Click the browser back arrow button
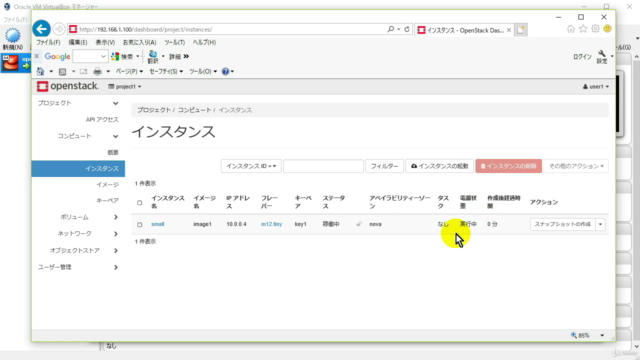This screenshot has height=360, width=640. [x=41, y=29]
